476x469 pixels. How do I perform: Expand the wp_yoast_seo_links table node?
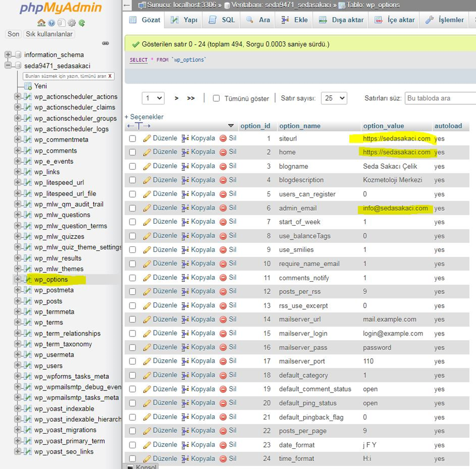(18, 451)
